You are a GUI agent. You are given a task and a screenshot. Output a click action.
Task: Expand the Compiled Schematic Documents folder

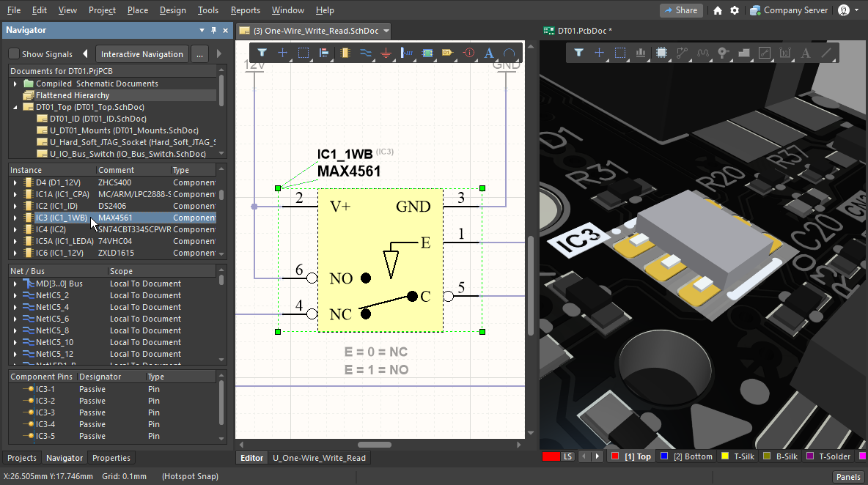pos(15,84)
